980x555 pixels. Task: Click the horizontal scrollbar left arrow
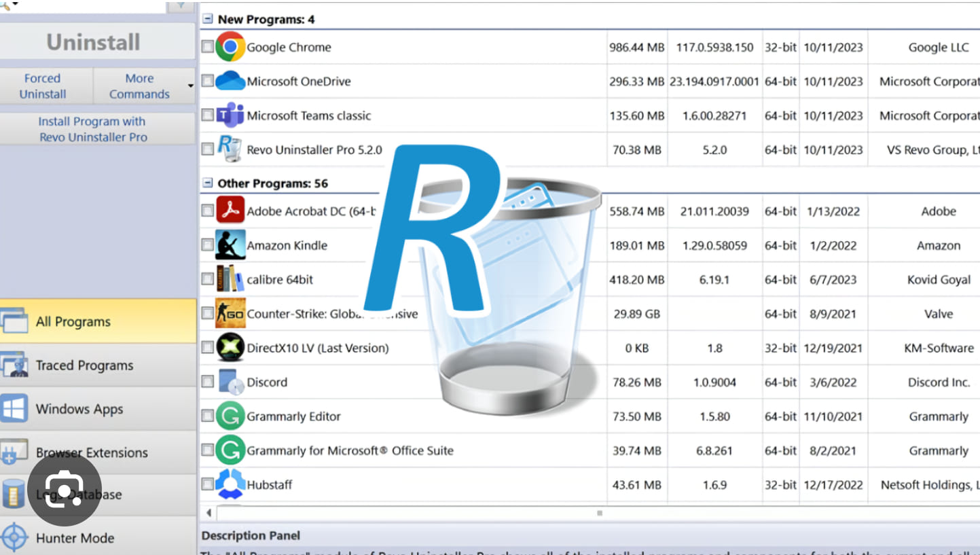click(x=208, y=513)
